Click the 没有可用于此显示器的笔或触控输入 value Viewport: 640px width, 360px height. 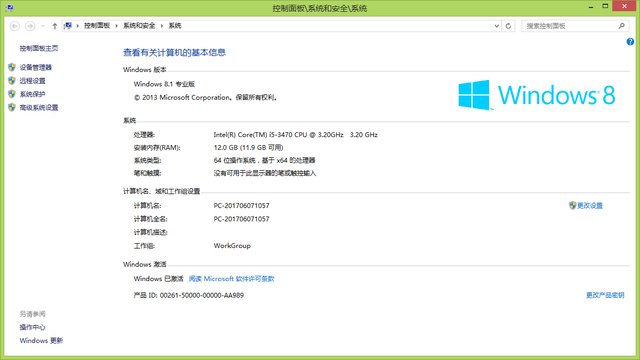264,173
